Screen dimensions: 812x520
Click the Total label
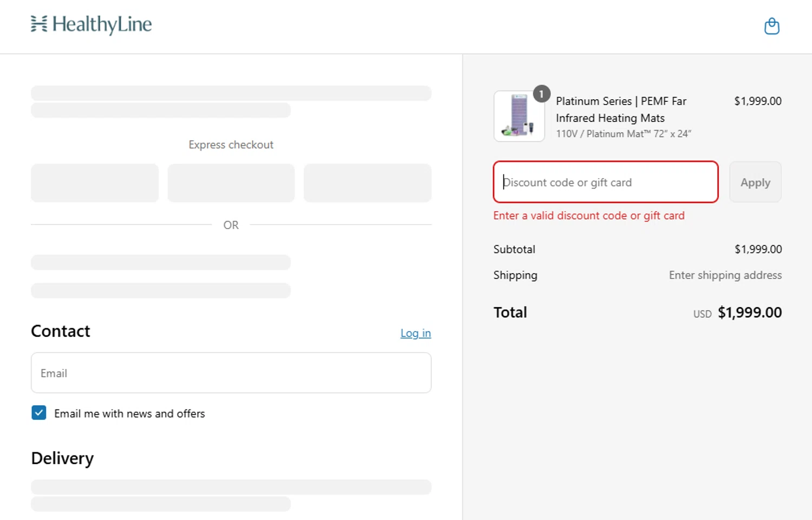510,313
